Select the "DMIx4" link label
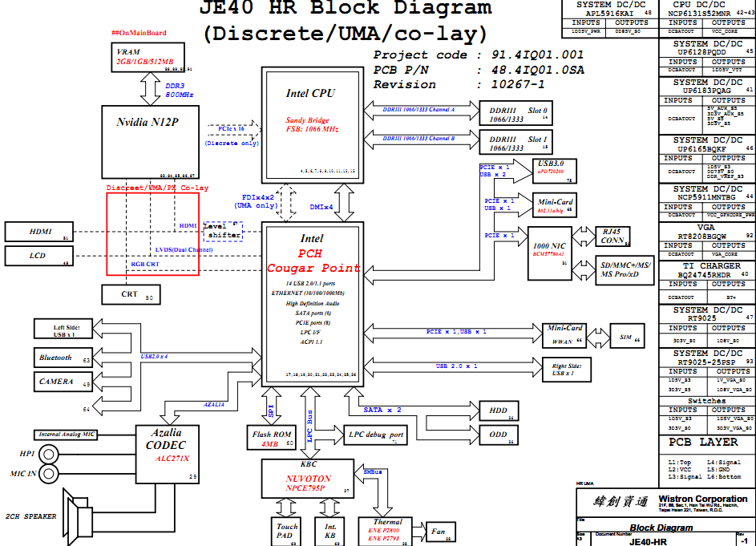 (x=321, y=207)
